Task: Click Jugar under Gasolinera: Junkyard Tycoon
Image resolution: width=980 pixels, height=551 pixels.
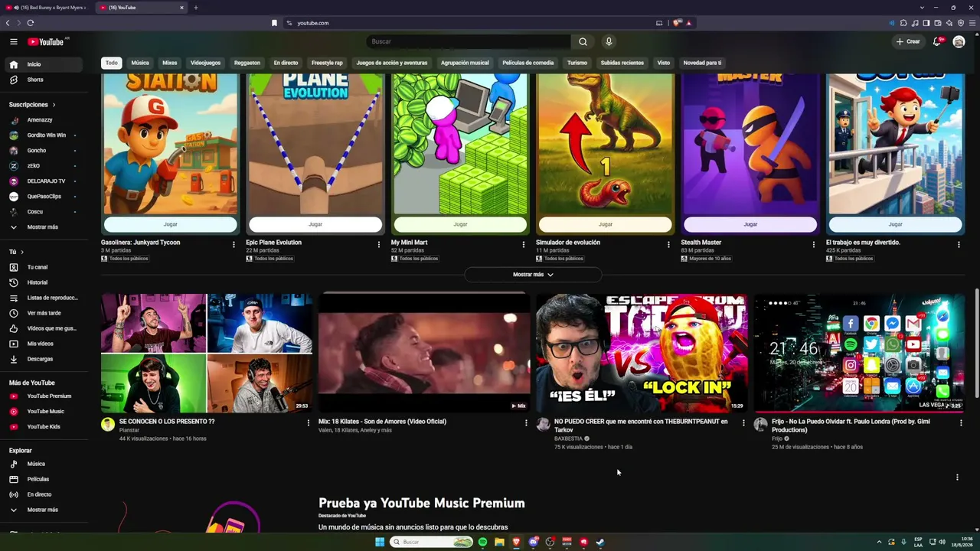Action: coord(170,224)
